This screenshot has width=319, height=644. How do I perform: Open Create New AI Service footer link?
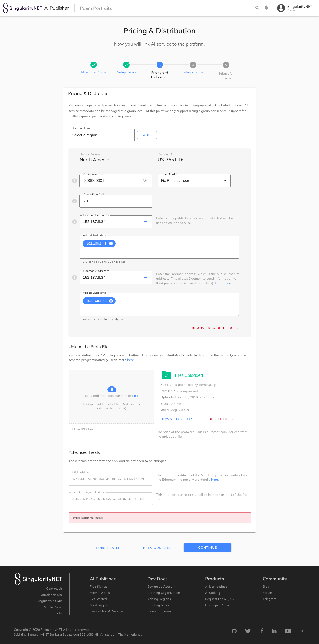click(106, 611)
